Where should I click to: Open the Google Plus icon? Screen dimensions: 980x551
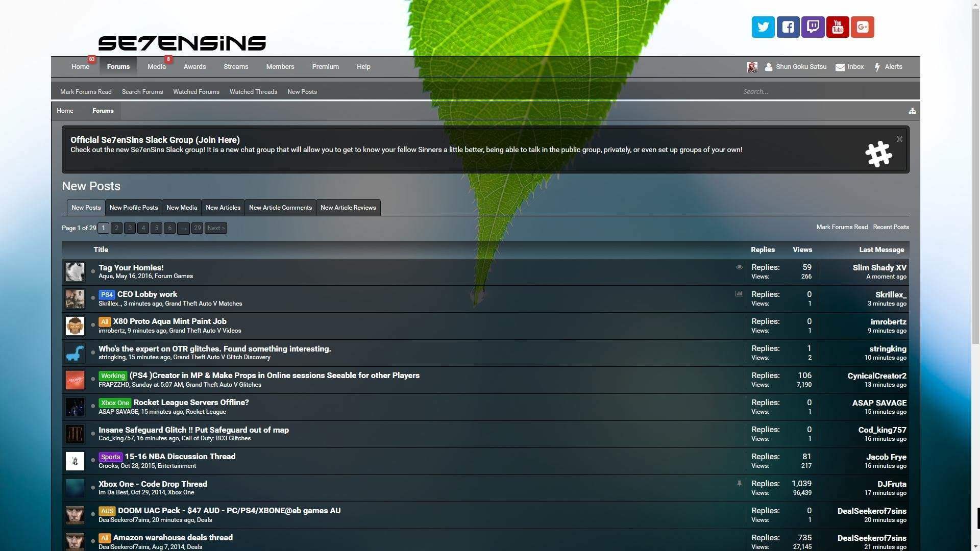click(863, 27)
